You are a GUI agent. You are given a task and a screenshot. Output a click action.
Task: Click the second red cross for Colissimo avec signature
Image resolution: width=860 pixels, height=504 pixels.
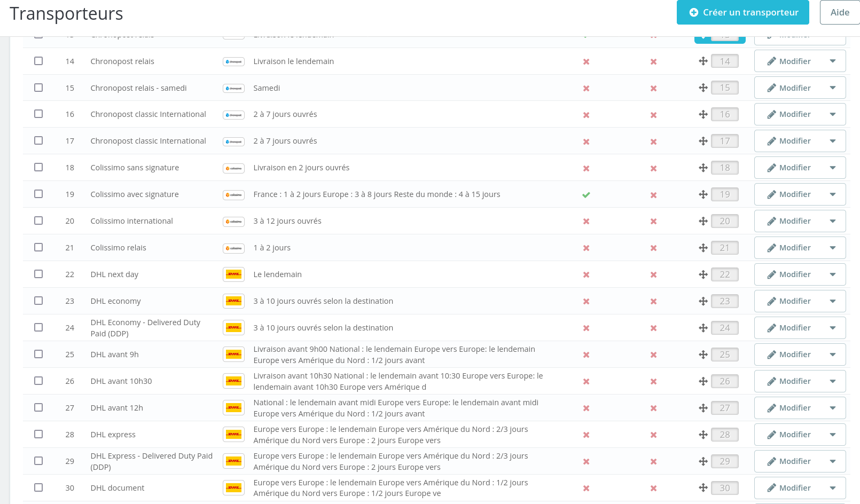[x=653, y=195]
